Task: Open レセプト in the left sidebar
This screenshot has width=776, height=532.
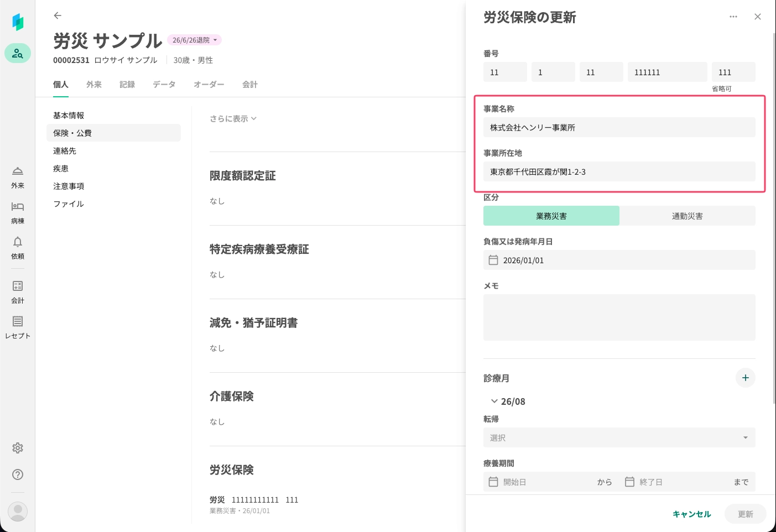Action: pyautogui.click(x=18, y=328)
